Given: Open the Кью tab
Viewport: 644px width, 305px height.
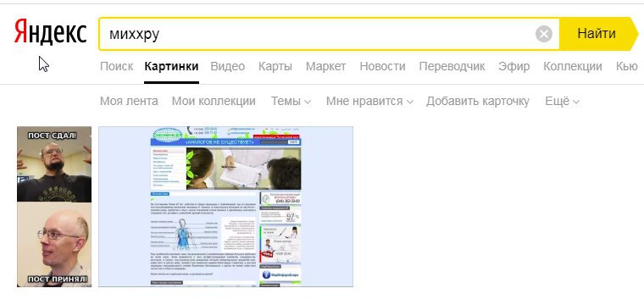Looking at the screenshot, I should click(x=627, y=66).
